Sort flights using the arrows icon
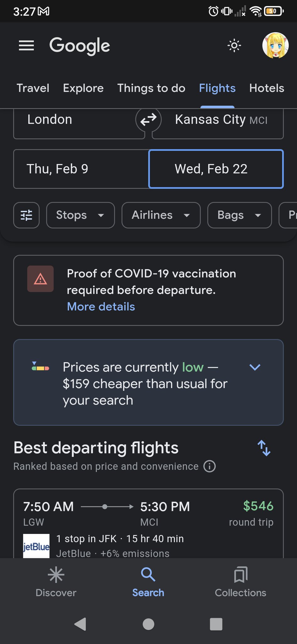 (264, 448)
